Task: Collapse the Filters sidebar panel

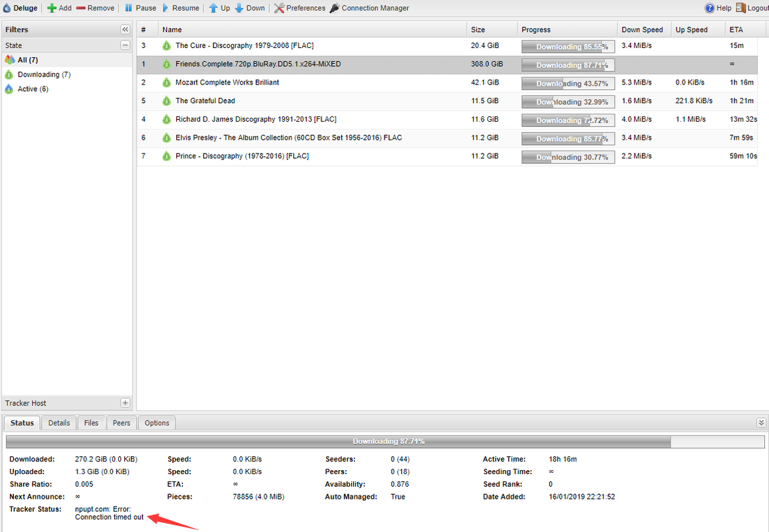Action: 125,29
